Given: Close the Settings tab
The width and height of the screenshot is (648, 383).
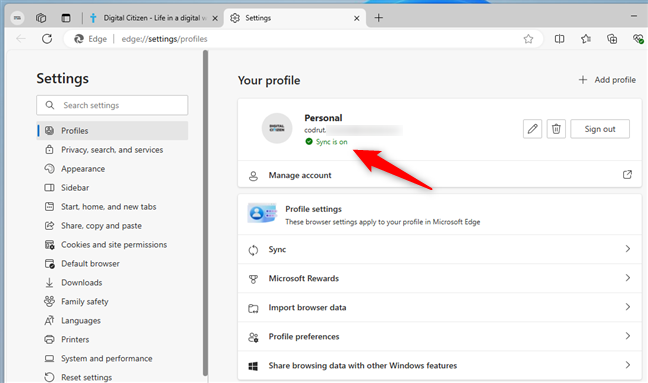Looking at the screenshot, I should click(x=357, y=18).
